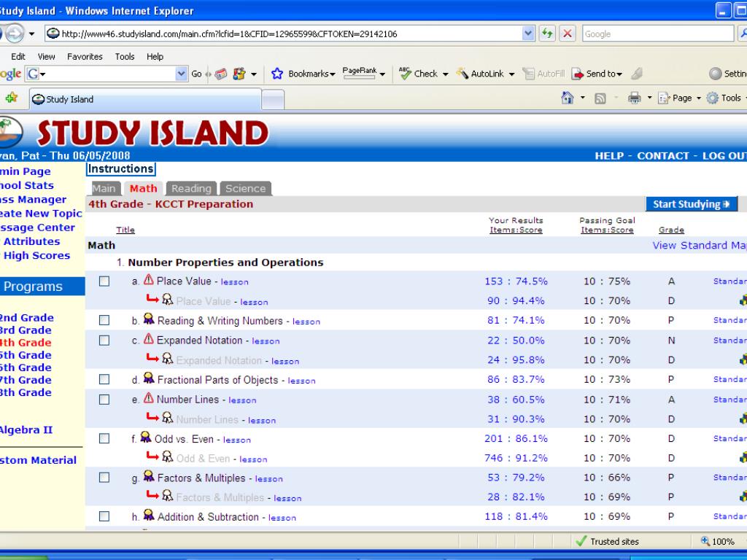747x560 pixels.
Task: Expand the Check dropdown arrow
Action: tap(446, 74)
